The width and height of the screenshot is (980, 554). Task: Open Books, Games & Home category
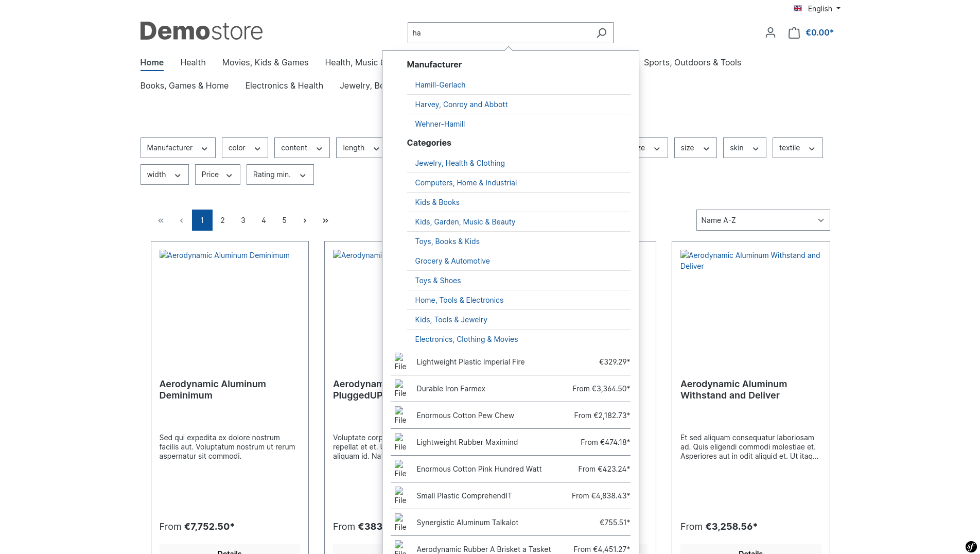[x=184, y=85]
